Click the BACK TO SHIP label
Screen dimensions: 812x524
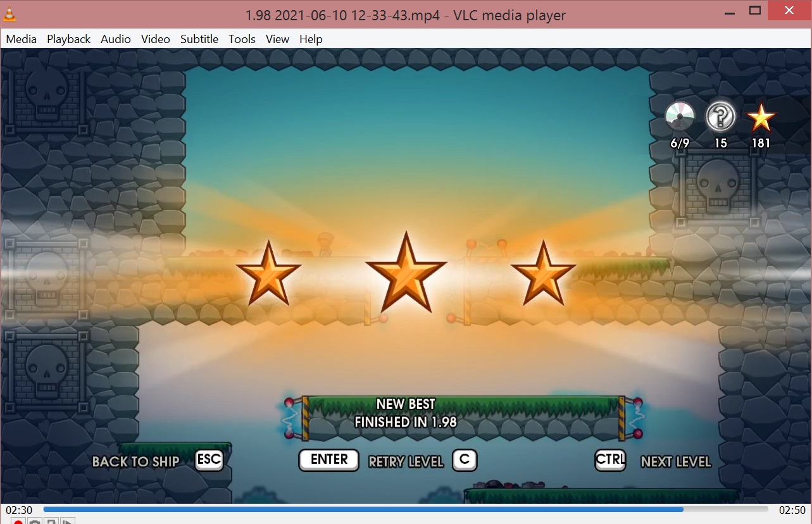[x=136, y=462]
